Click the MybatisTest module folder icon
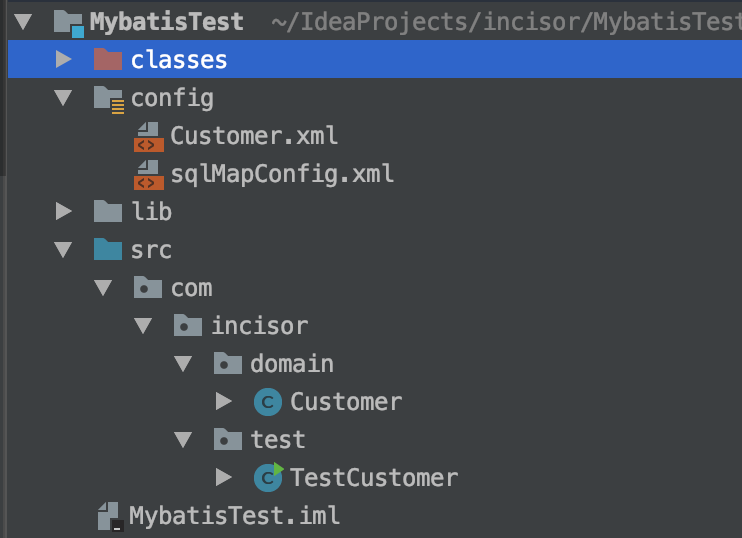Viewport: 742px width, 538px height. (x=68, y=22)
